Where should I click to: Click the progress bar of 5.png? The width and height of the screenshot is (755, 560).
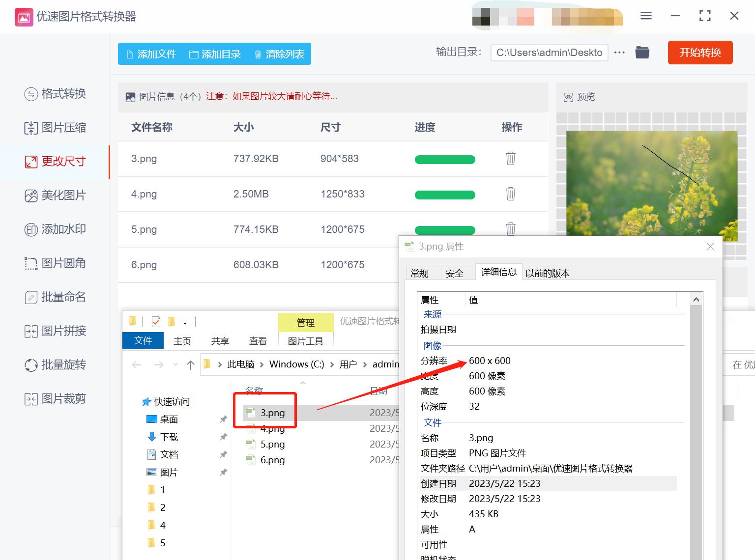[x=445, y=230]
